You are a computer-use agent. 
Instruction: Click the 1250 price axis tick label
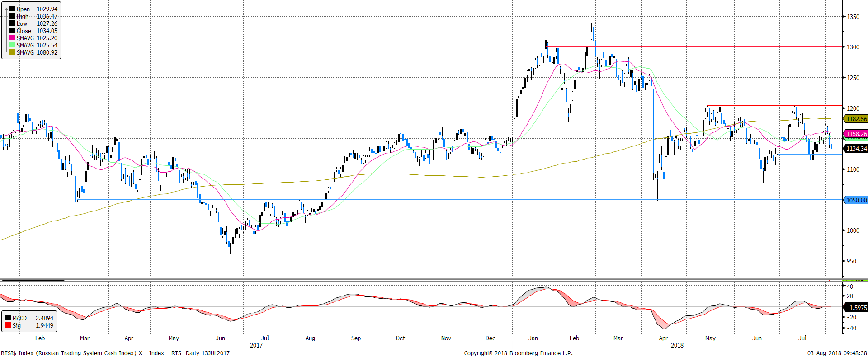pyautogui.click(x=853, y=78)
